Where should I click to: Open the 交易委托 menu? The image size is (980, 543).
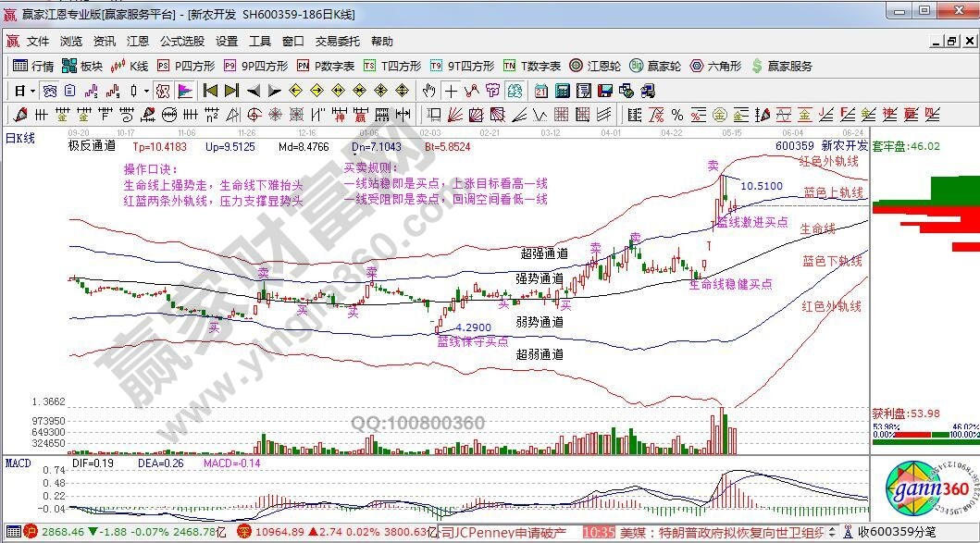tap(338, 42)
